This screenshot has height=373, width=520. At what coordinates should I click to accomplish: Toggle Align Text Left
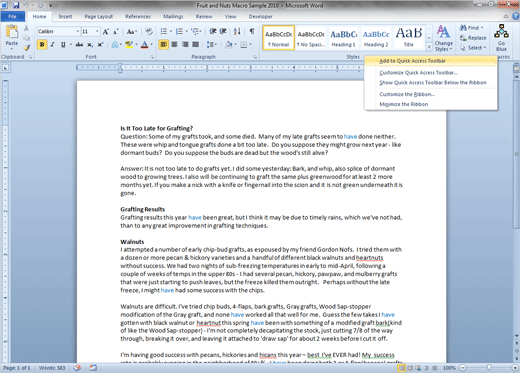tap(163, 45)
